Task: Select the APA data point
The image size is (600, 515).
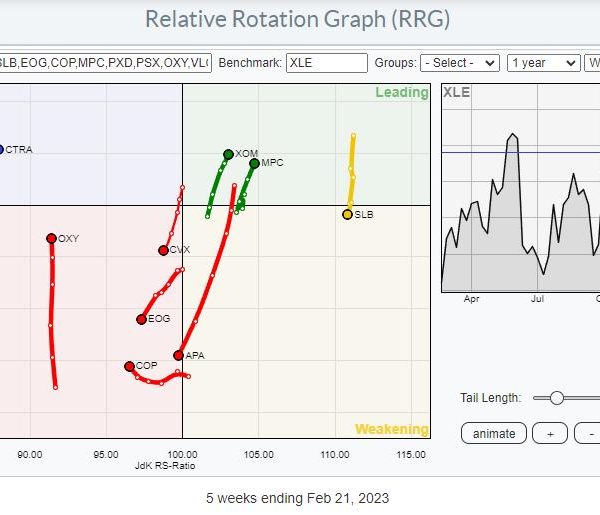Action: click(x=179, y=355)
